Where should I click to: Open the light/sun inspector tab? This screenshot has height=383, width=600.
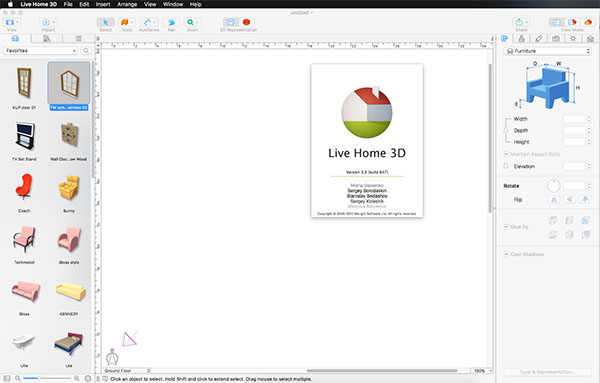(x=573, y=38)
